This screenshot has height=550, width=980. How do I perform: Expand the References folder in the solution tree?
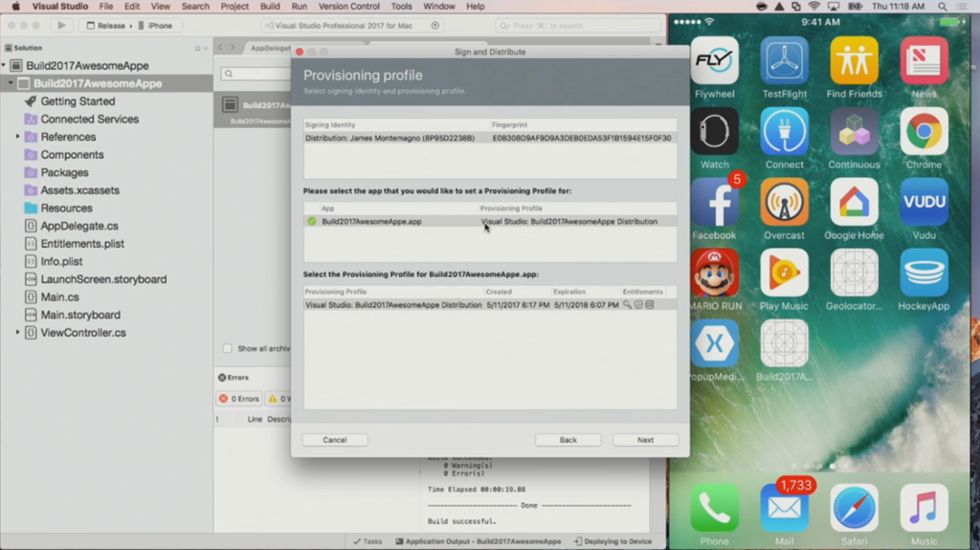pyautogui.click(x=17, y=136)
